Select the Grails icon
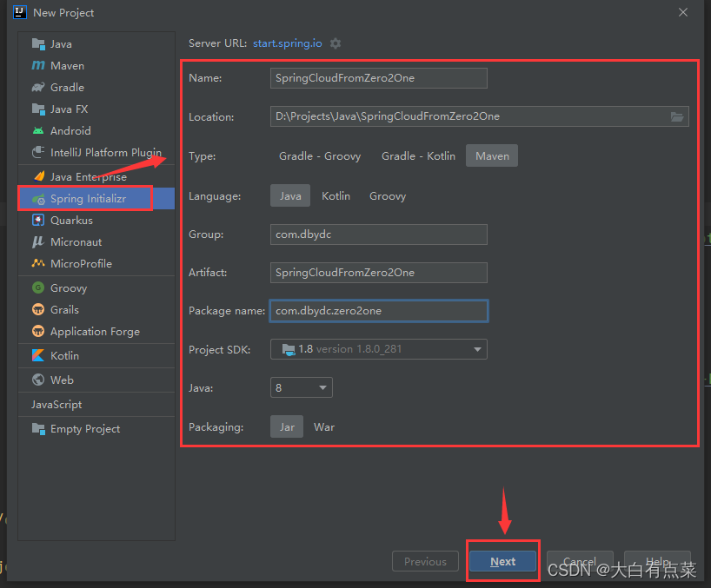Image resolution: width=711 pixels, height=588 pixels. [x=38, y=309]
